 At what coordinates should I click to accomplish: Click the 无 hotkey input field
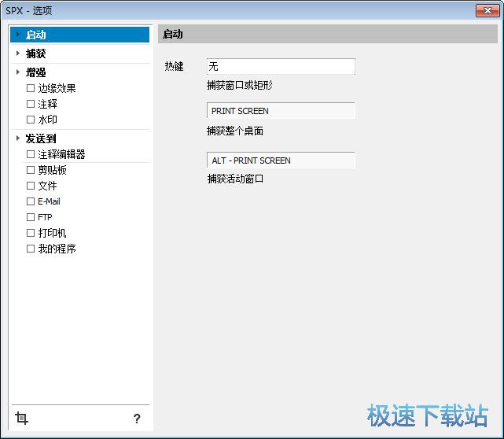click(281, 67)
